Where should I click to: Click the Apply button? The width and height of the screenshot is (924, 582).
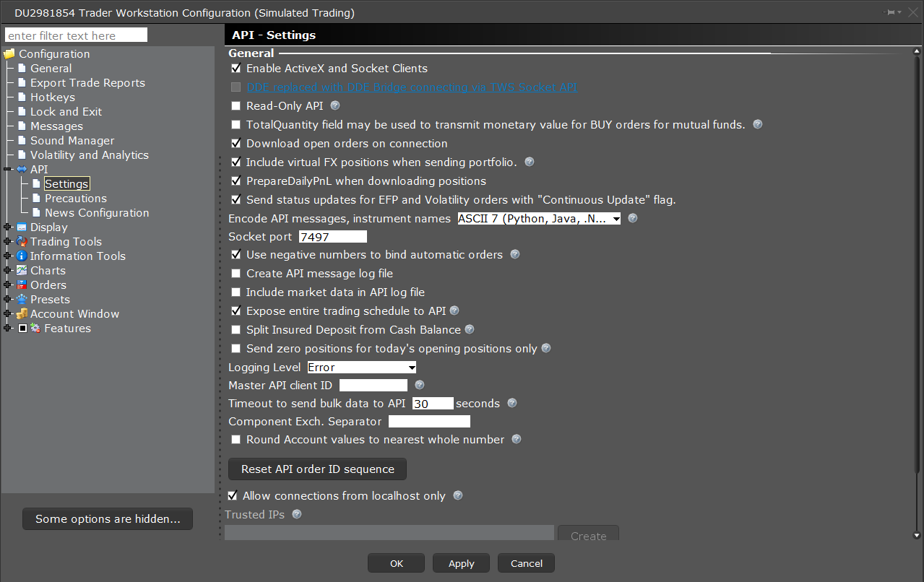(461, 563)
